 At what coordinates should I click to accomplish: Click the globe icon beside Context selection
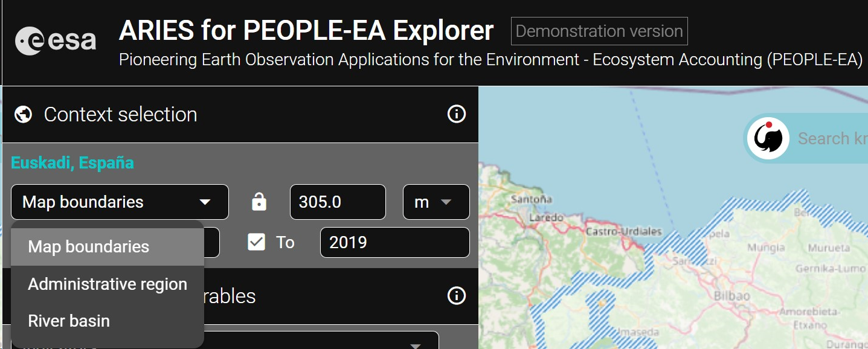coord(23,114)
